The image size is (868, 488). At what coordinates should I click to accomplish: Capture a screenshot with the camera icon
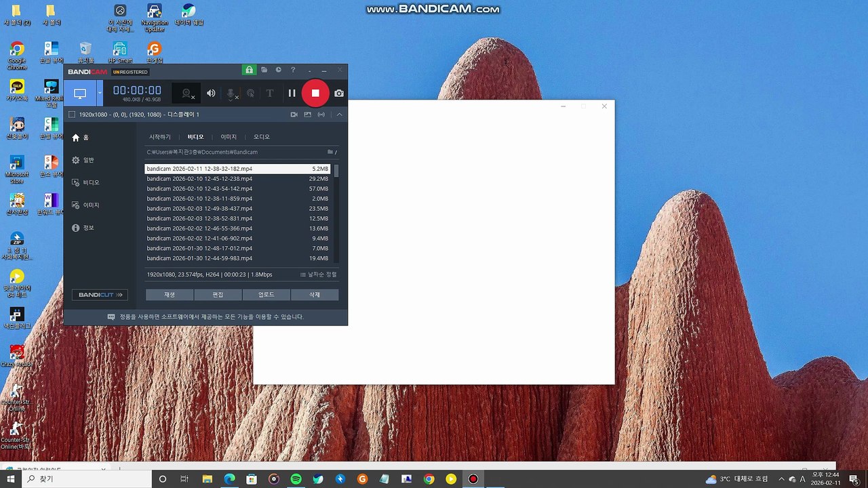[x=339, y=94]
